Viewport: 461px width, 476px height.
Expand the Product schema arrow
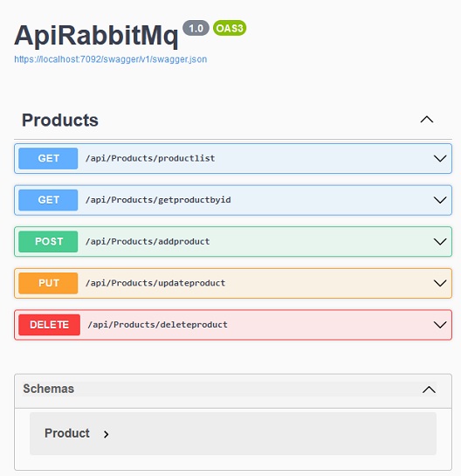click(106, 434)
